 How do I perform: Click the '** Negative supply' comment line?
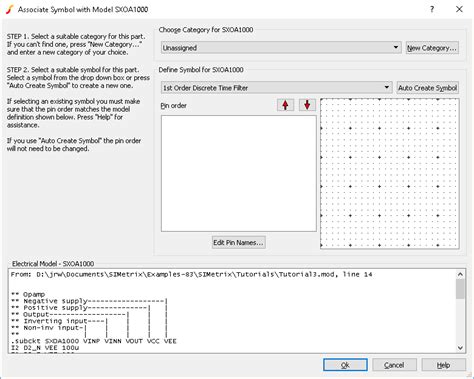89,301
